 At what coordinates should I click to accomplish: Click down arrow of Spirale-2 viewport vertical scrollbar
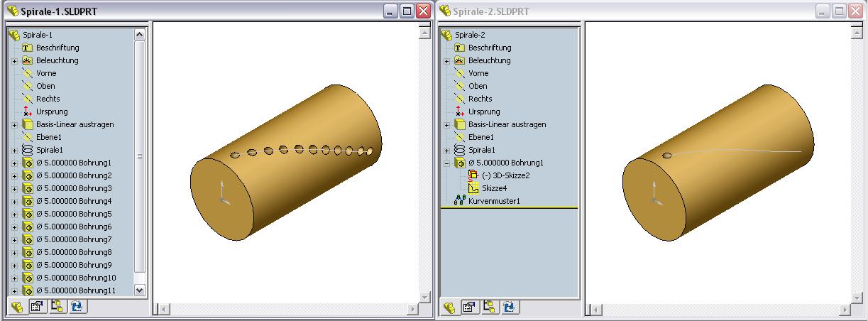point(856,297)
